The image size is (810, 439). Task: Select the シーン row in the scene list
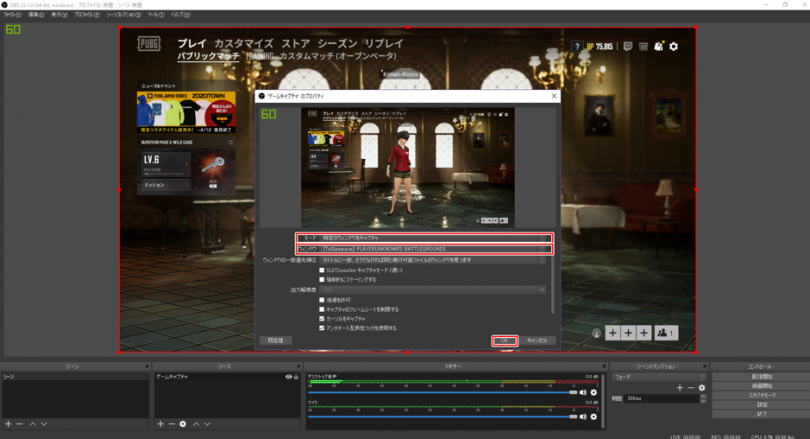coord(75,377)
